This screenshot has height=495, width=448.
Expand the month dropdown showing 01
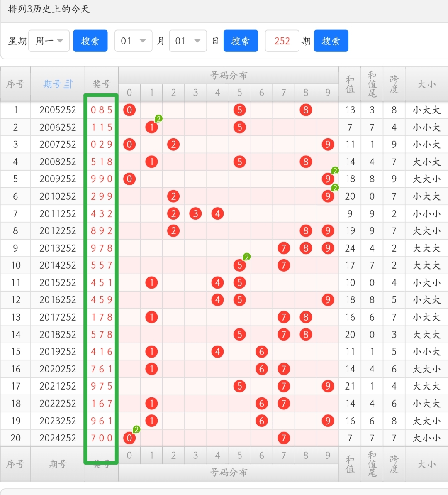[133, 41]
